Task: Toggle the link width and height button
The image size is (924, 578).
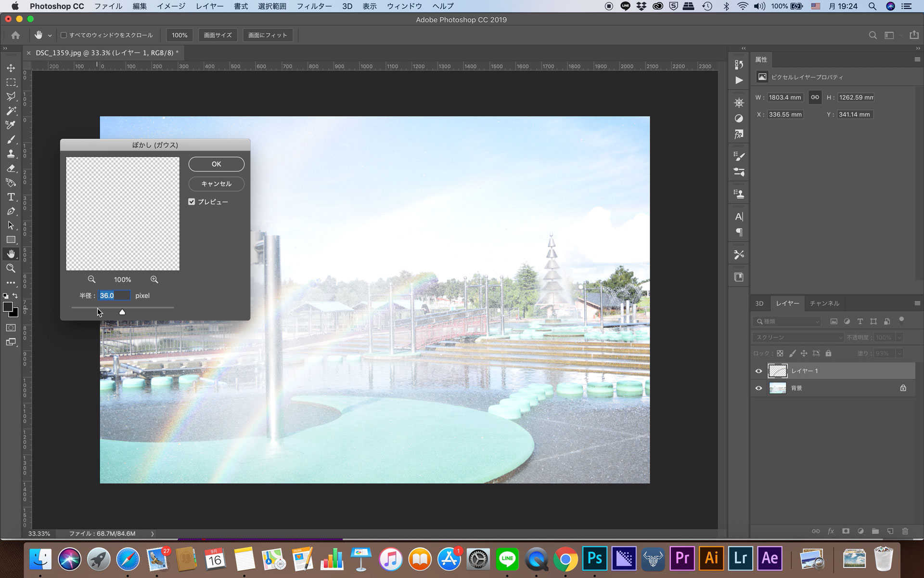Action: tap(815, 97)
